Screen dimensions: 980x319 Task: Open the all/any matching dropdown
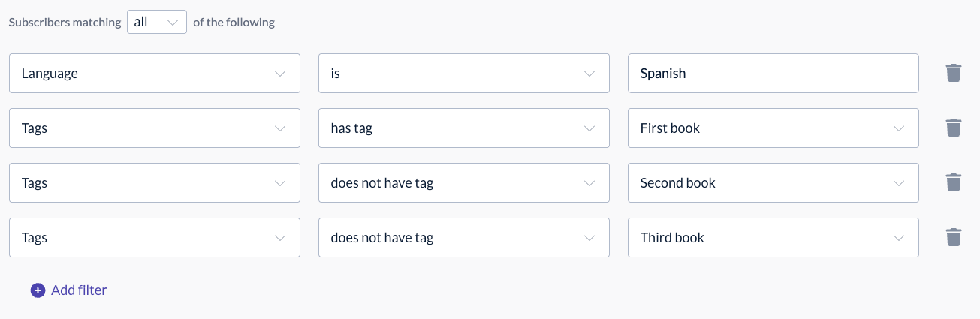[x=156, y=22]
